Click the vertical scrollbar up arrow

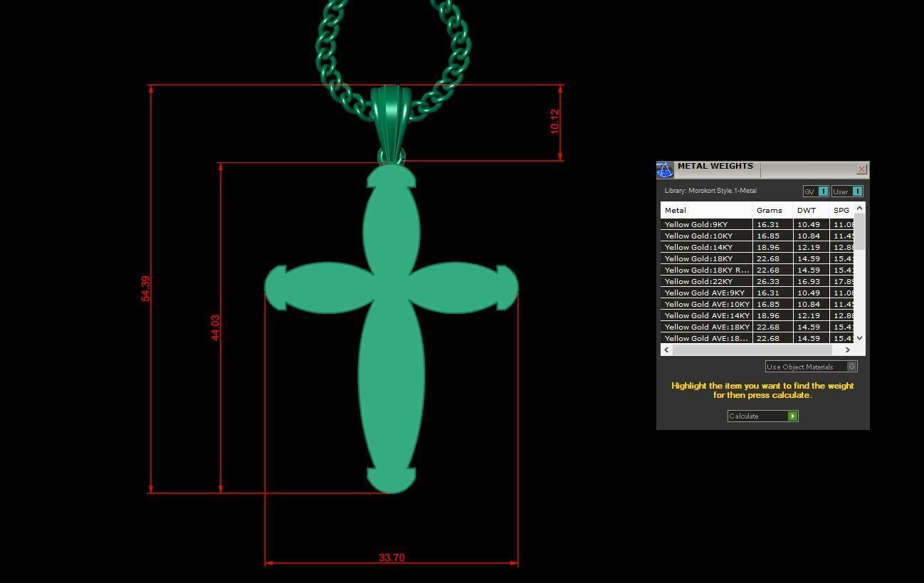click(x=859, y=208)
